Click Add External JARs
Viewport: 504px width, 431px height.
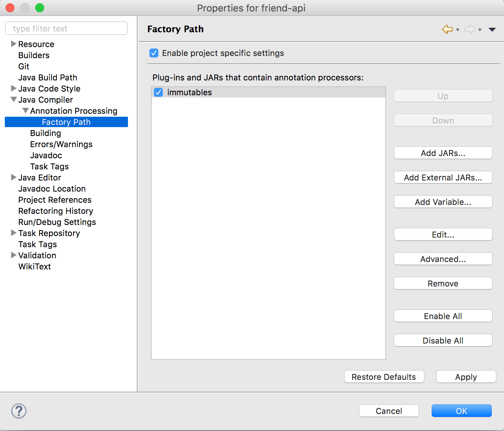[443, 177]
